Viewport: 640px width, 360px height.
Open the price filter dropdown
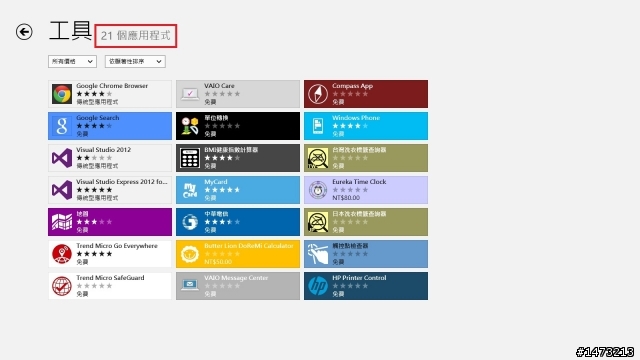coord(72,61)
